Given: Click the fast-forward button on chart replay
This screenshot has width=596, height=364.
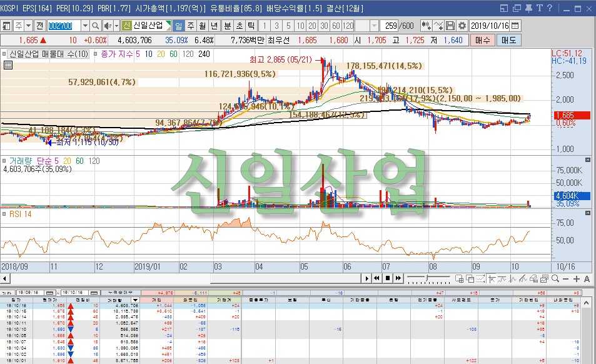Looking at the screenshot, I should pos(398,278).
